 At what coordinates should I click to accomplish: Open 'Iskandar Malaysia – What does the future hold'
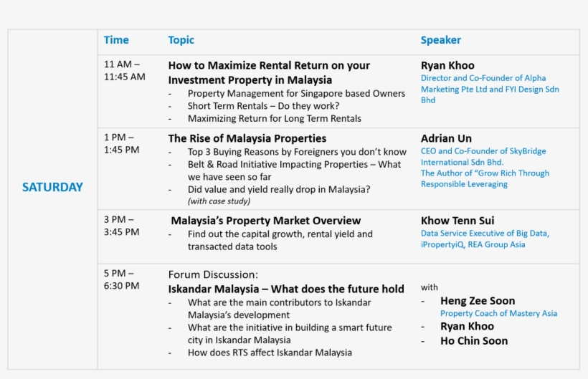tap(286, 289)
